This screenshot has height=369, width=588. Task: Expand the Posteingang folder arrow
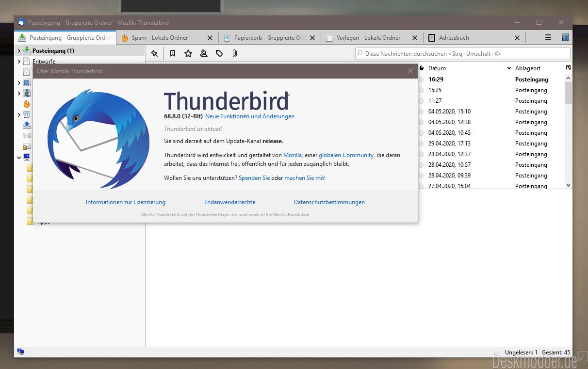(x=19, y=50)
